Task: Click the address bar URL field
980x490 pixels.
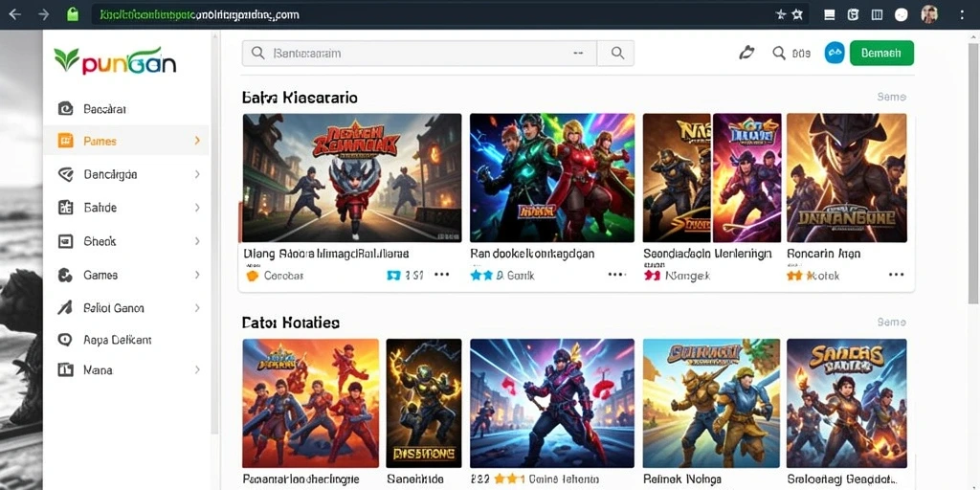Action: coord(450,14)
